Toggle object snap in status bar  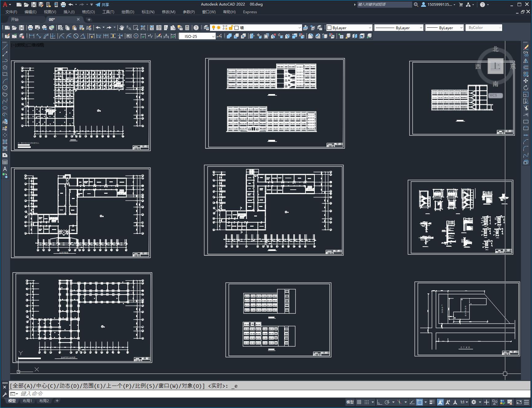[420, 402]
